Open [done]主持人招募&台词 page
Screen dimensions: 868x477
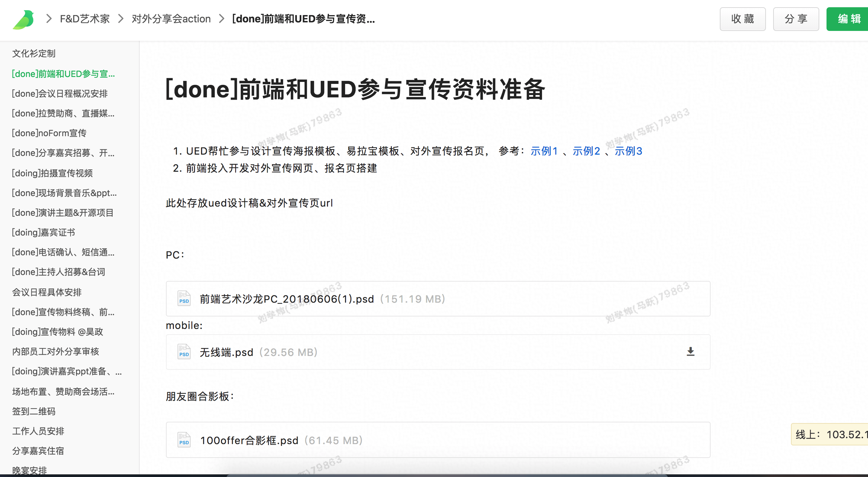pos(59,272)
